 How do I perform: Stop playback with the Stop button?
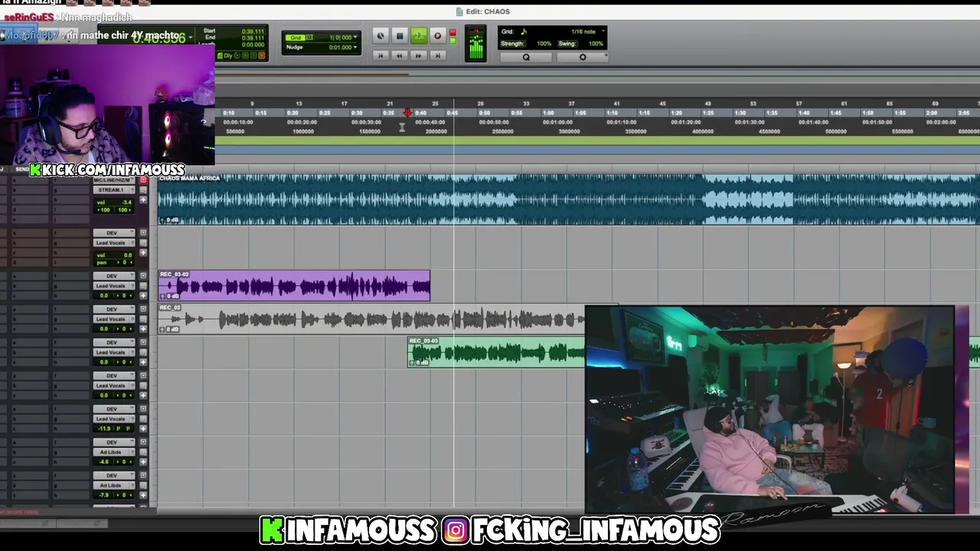(x=399, y=36)
